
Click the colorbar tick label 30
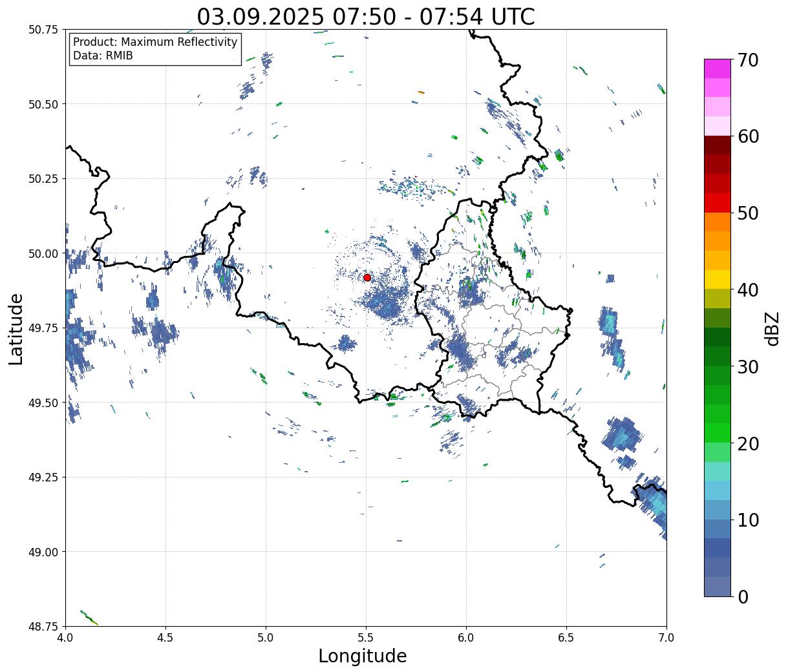coord(747,366)
